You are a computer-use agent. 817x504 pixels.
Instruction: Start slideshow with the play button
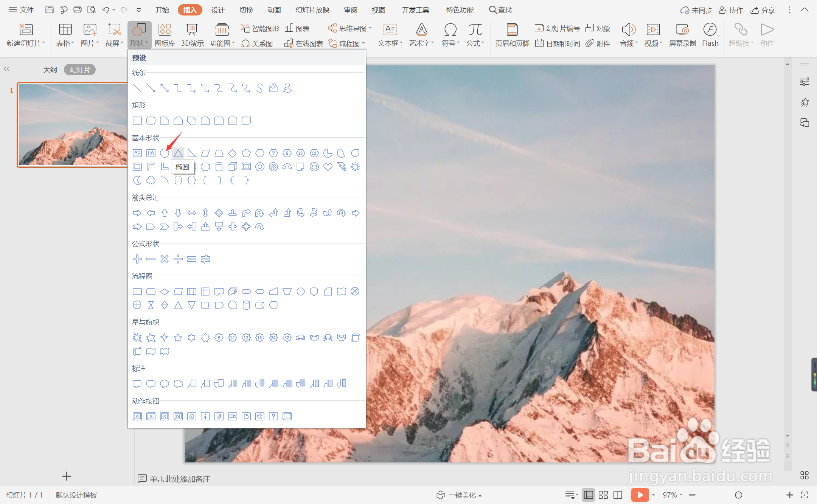tap(640, 495)
